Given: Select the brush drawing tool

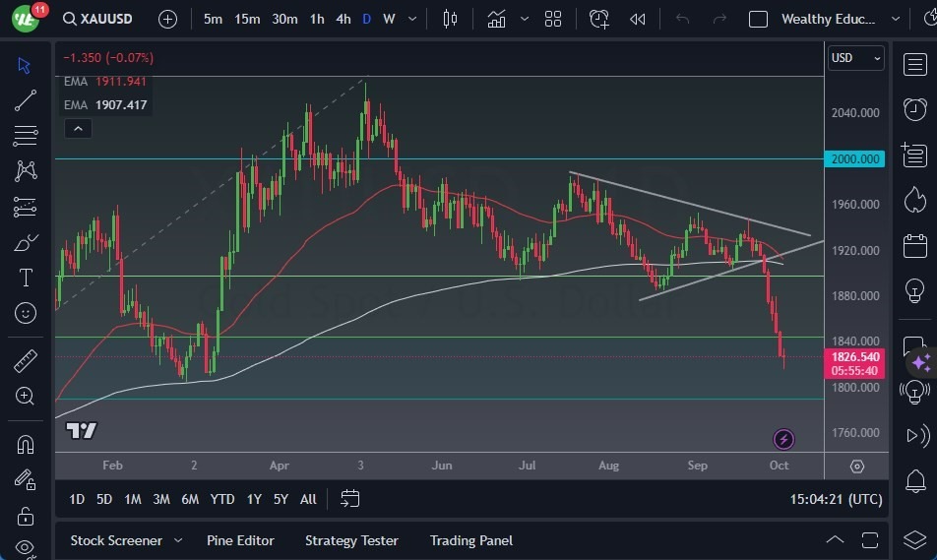Looking at the screenshot, I should coord(26,242).
